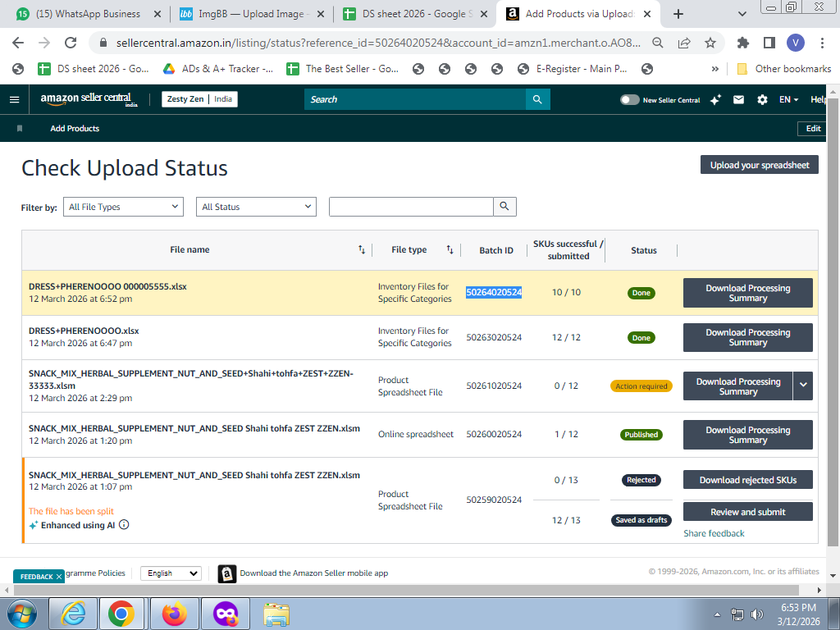Image resolution: width=840 pixels, height=630 pixels.
Task: Click Review and submit button
Action: [x=748, y=512]
